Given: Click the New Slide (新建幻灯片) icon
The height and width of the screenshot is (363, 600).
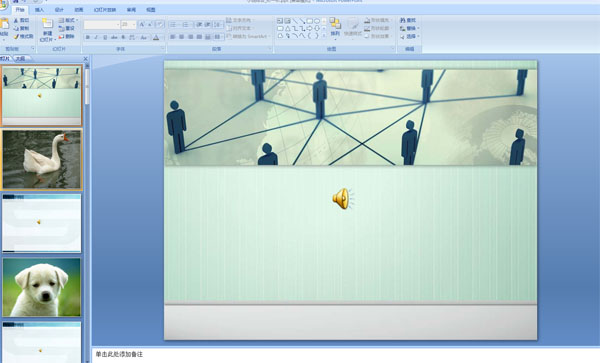Looking at the screenshot, I should pyautogui.click(x=47, y=23).
